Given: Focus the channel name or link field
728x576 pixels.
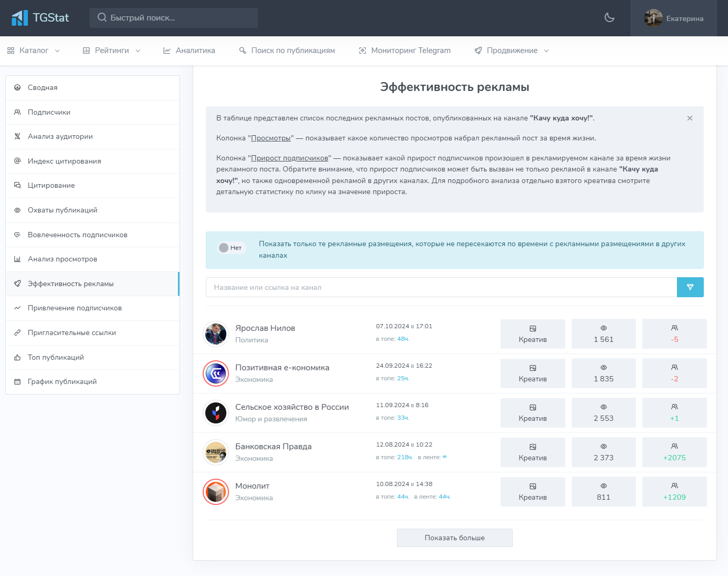Looking at the screenshot, I should pos(441,287).
